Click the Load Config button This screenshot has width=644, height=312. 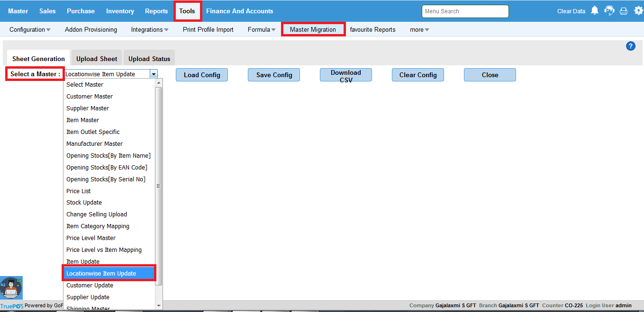pos(202,75)
